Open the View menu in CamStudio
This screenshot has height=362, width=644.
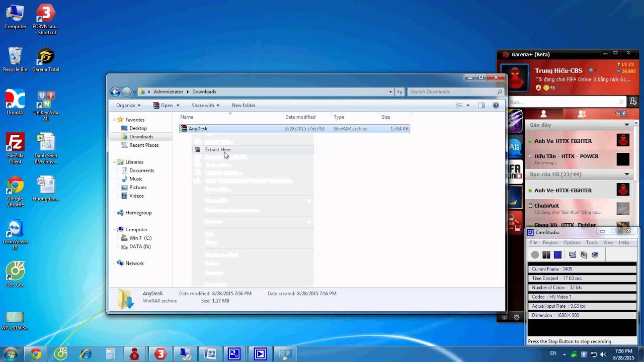(608, 242)
